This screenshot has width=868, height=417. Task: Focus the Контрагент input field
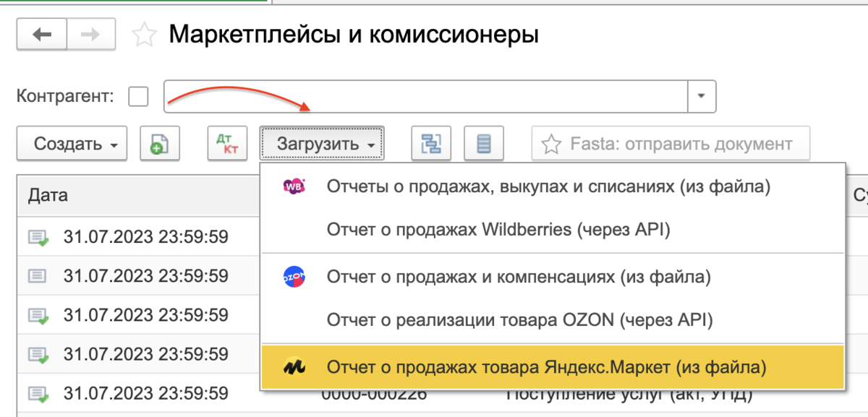click(x=426, y=96)
